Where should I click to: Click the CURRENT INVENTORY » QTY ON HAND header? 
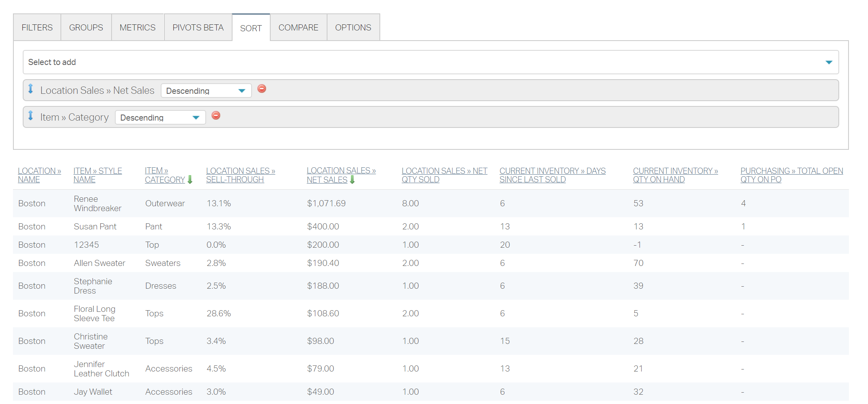pos(675,175)
